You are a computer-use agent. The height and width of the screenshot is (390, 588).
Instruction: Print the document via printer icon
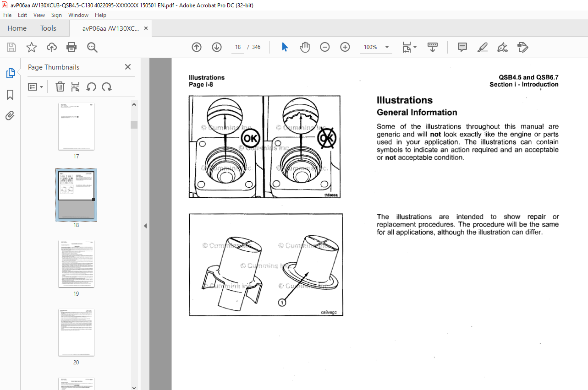(x=71, y=47)
